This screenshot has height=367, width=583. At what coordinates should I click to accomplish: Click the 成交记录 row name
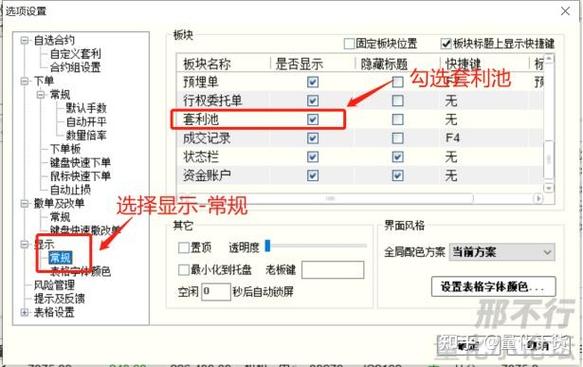pos(207,138)
